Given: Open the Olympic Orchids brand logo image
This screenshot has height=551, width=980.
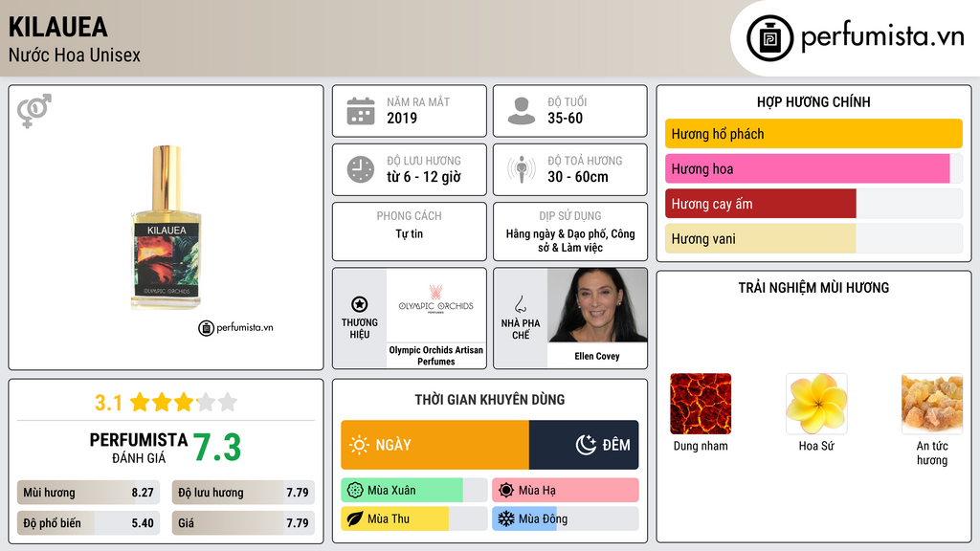Looking at the screenshot, I should (436, 305).
